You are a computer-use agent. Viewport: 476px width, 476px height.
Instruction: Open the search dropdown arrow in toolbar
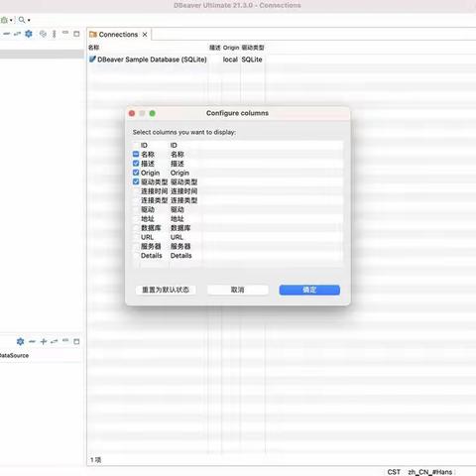coord(29,20)
